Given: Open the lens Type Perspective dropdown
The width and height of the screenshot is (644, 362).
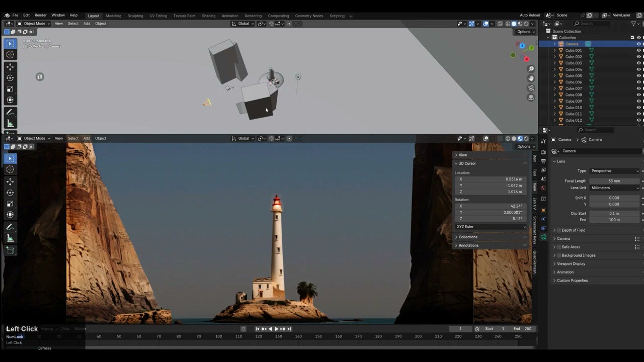Looking at the screenshot, I should tap(614, 171).
